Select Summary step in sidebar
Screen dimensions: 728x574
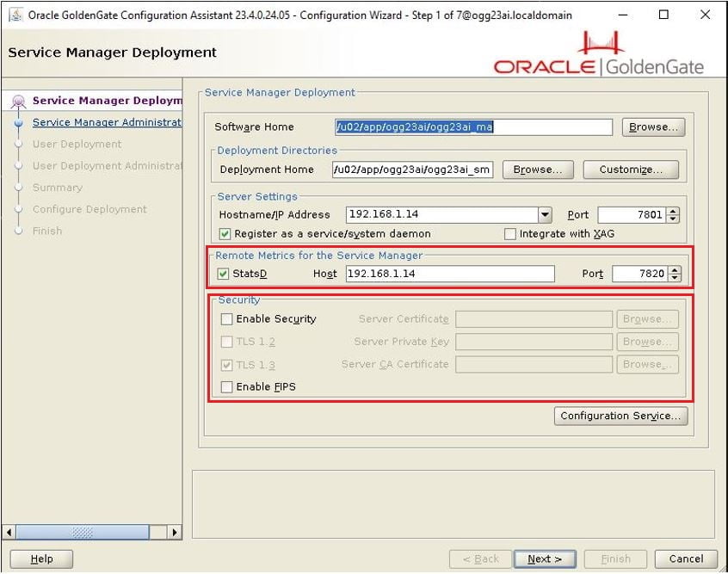(58, 188)
